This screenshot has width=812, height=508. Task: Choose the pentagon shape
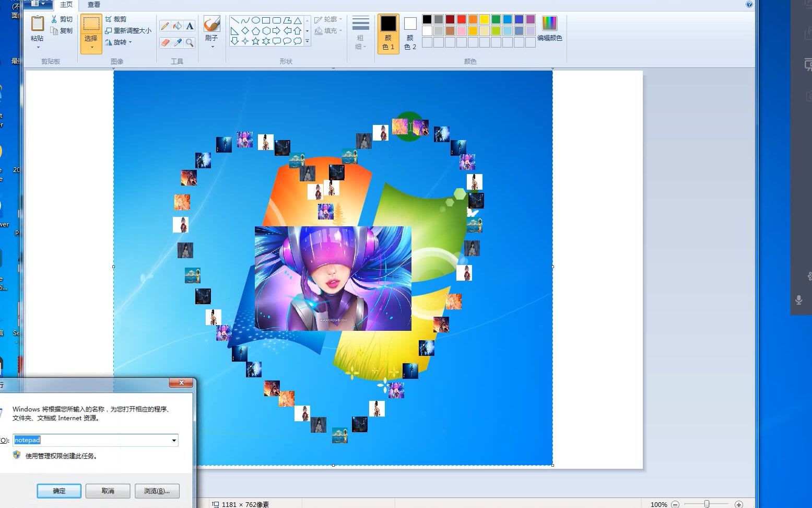tap(255, 31)
